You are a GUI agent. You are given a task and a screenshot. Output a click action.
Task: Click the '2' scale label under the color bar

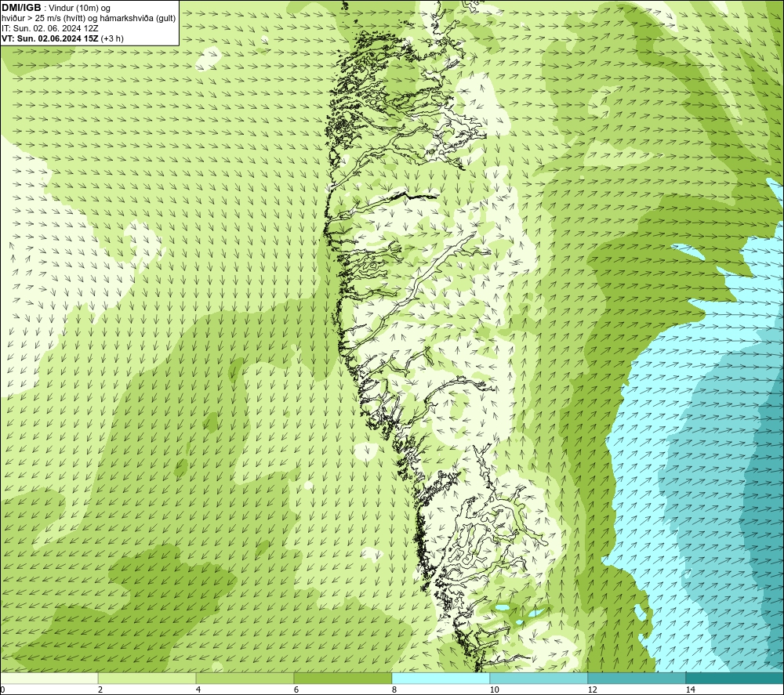tap(100, 690)
